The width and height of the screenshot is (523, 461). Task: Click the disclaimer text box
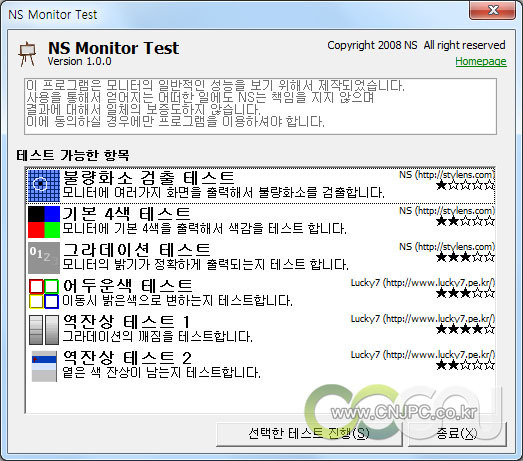tap(260, 106)
